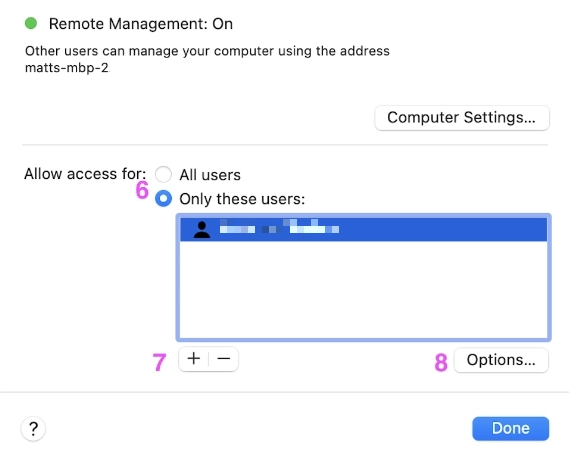Click the Remote Management: On heading

coord(141,24)
